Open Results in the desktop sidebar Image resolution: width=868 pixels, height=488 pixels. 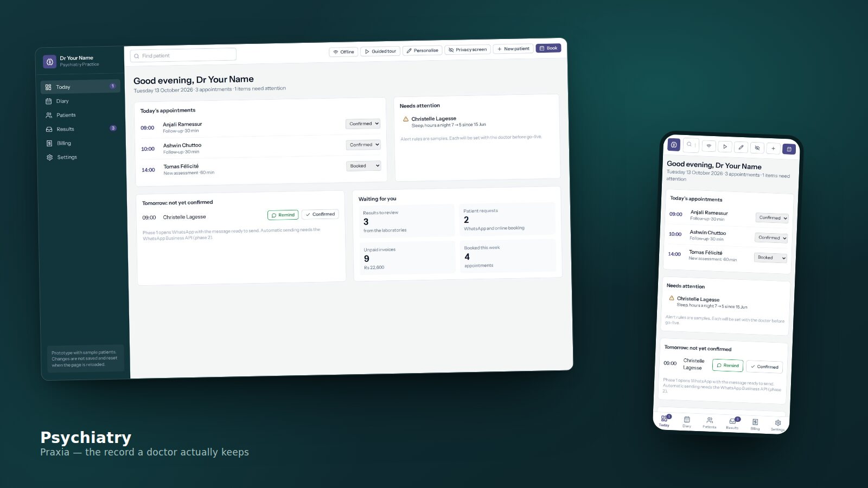click(x=80, y=129)
